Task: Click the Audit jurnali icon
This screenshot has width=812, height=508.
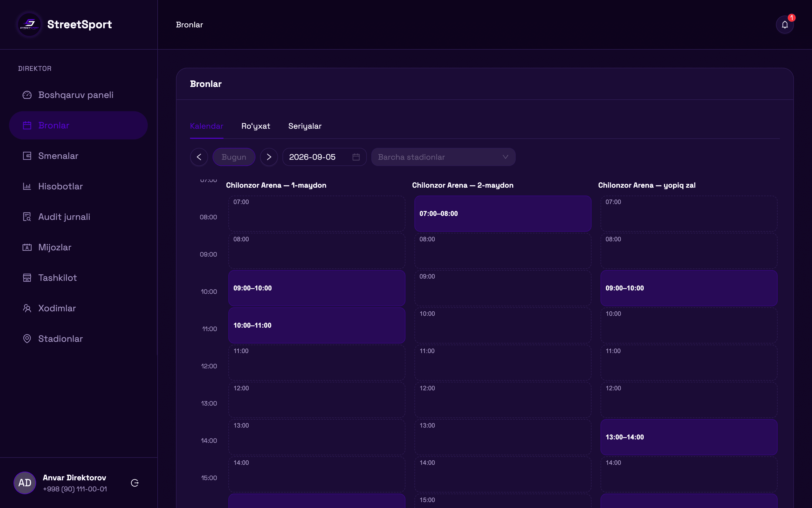Action: (x=27, y=217)
